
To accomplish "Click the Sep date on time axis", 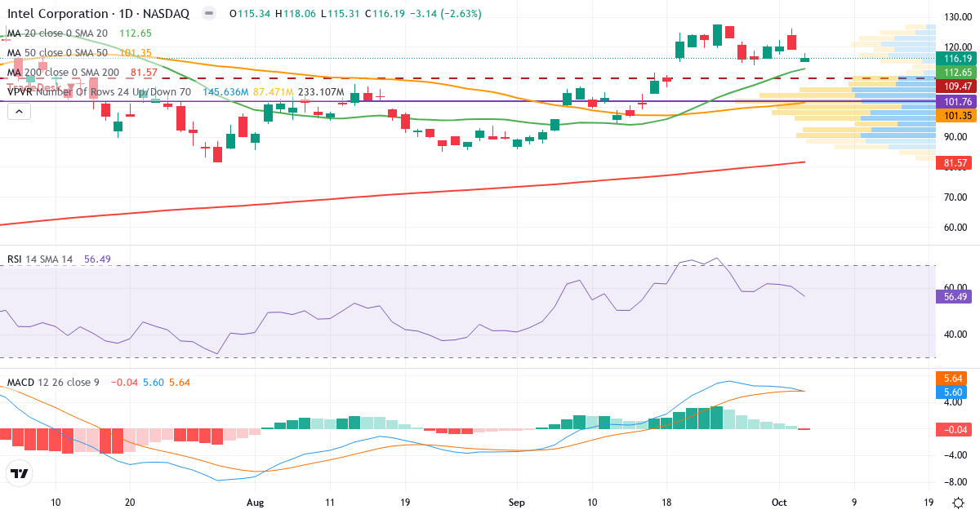I will coord(516,503).
